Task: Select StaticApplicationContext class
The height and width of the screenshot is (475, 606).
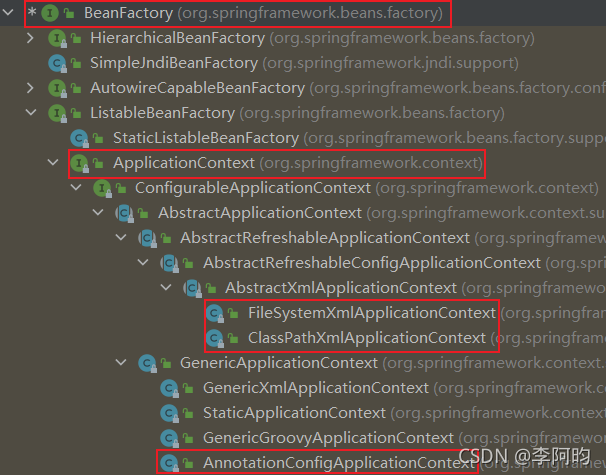Action: click(x=294, y=413)
